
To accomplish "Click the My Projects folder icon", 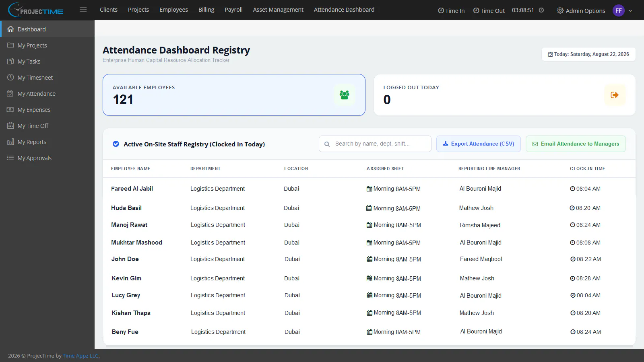I will 10,45.
